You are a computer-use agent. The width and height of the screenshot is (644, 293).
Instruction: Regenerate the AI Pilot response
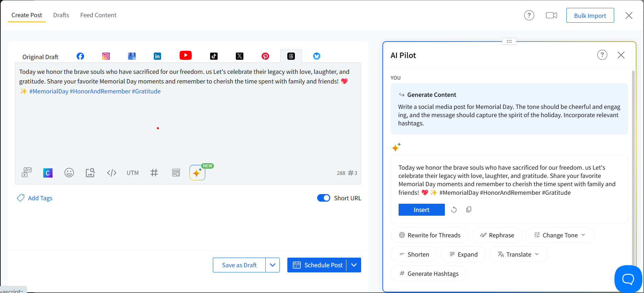click(454, 210)
